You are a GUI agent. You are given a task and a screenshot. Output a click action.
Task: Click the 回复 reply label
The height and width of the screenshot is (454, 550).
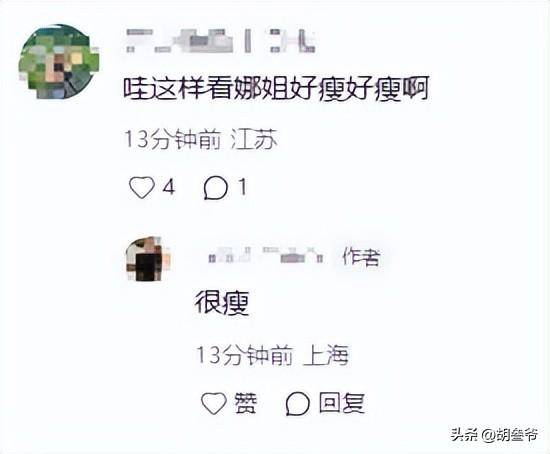342,403
